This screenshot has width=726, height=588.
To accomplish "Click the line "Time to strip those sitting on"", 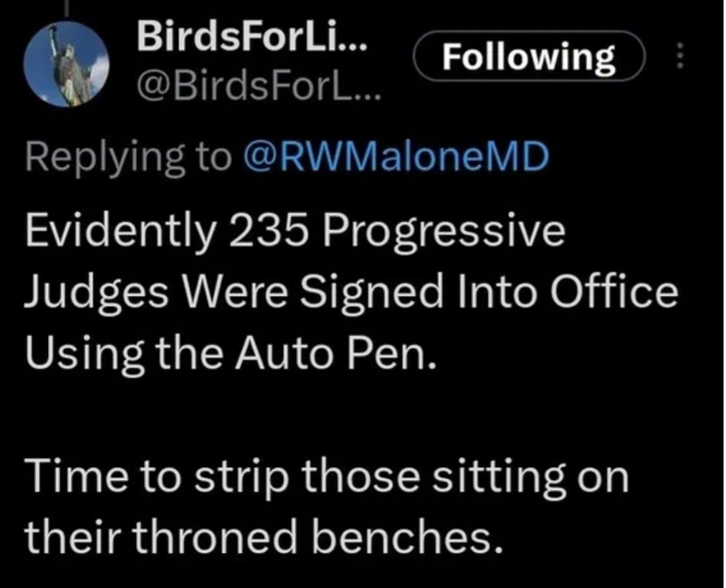I will (x=326, y=476).
